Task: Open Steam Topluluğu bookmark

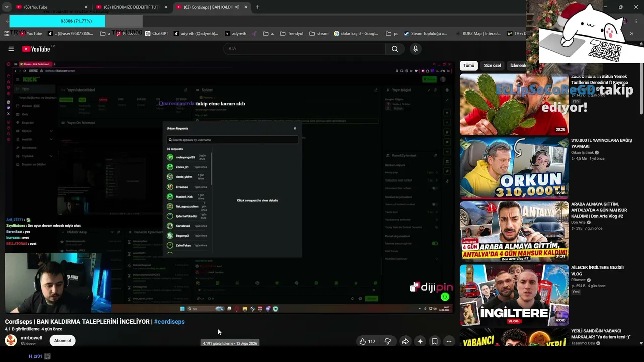Action: [x=425, y=34]
